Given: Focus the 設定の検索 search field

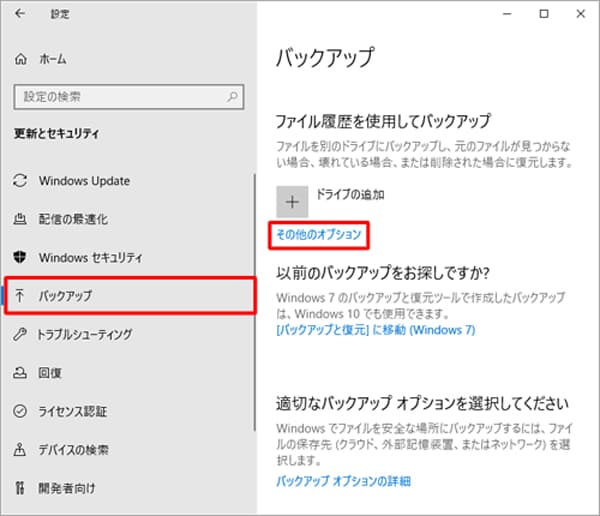Looking at the screenshot, I should [x=129, y=97].
